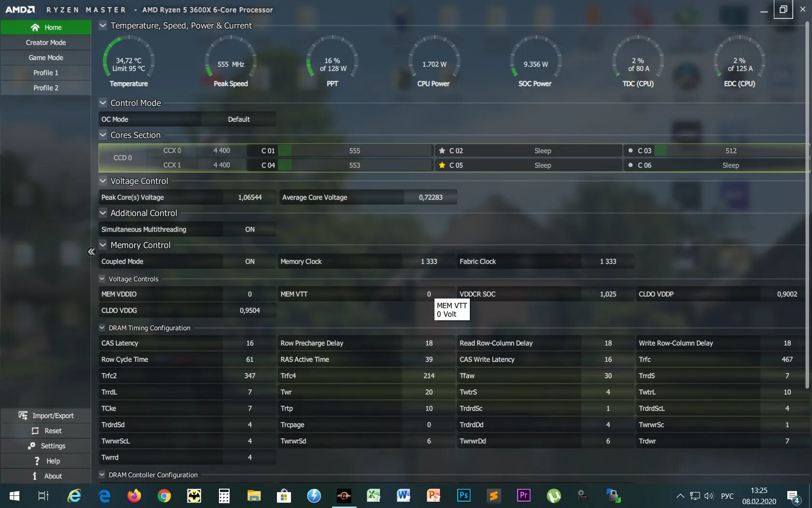Open Sublime Text from taskbar

(493, 496)
